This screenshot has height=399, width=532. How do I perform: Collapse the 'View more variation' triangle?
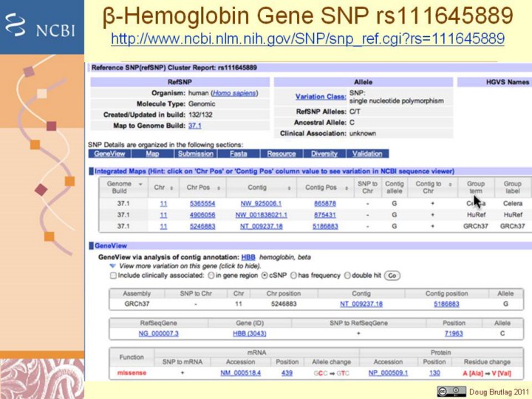click(112, 265)
